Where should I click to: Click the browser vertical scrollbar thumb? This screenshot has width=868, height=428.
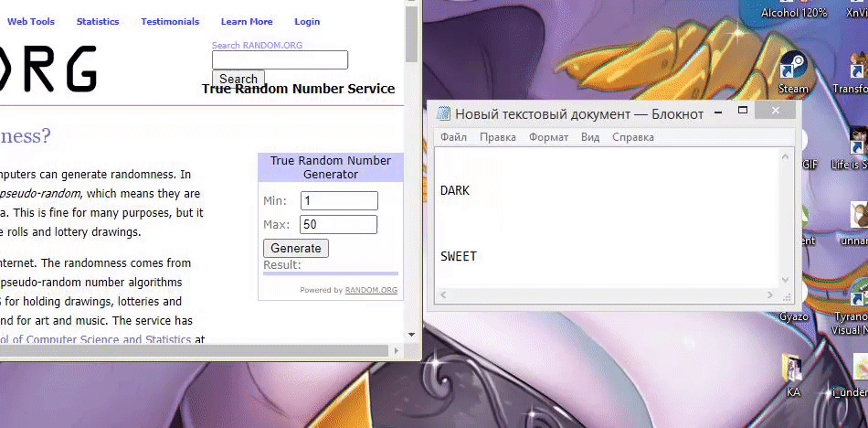pyautogui.click(x=411, y=35)
